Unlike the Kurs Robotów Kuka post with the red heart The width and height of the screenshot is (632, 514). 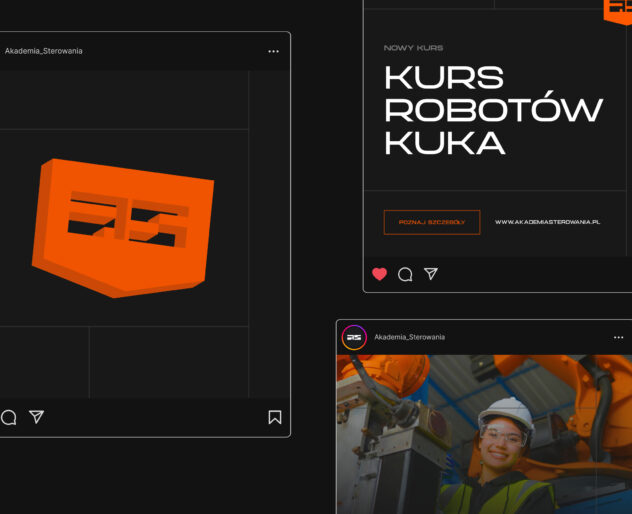click(379, 274)
